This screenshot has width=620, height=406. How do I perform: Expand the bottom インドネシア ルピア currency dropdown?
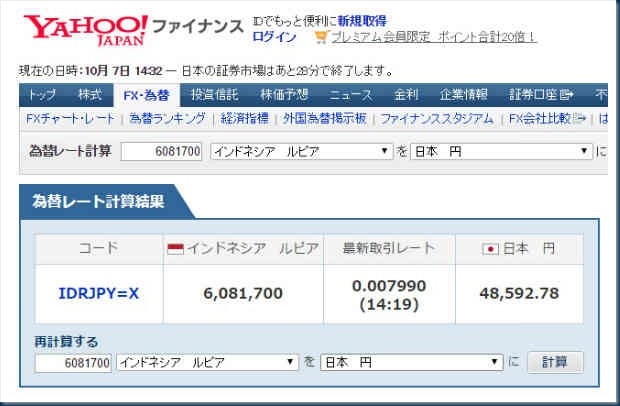point(208,362)
